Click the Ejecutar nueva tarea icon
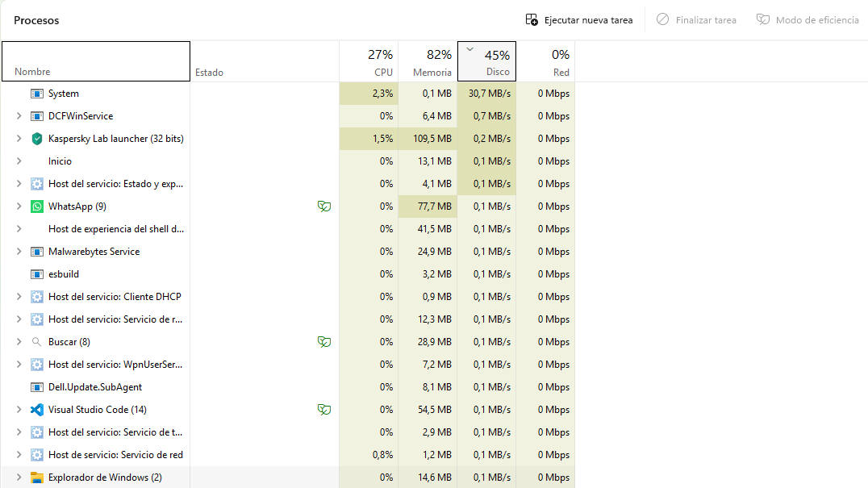 [532, 20]
